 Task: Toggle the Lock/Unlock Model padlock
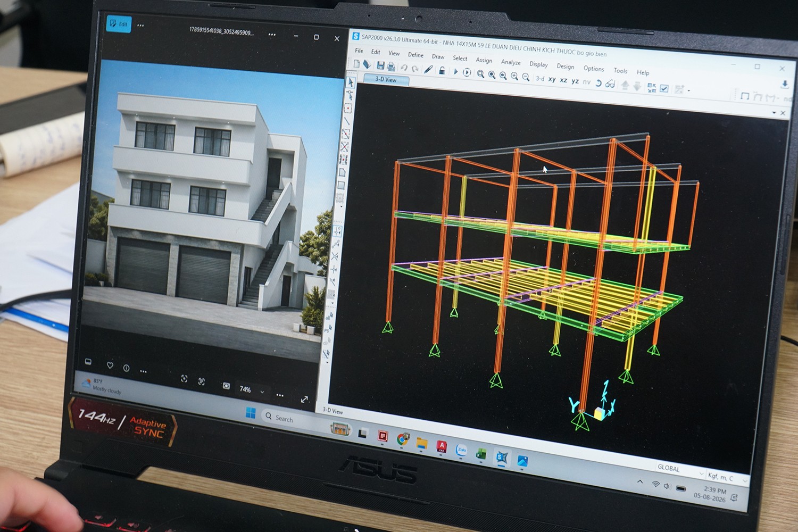pos(442,70)
